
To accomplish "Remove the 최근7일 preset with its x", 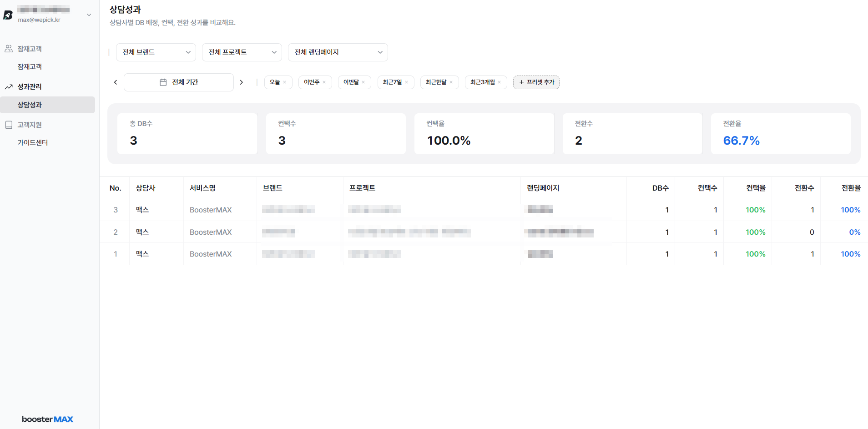I will (407, 82).
